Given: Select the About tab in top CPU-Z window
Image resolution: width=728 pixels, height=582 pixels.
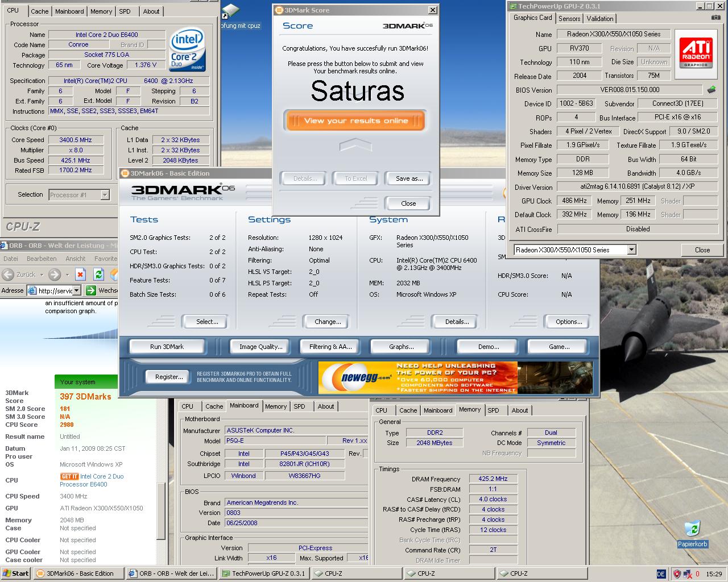Looking at the screenshot, I should [151, 11].
